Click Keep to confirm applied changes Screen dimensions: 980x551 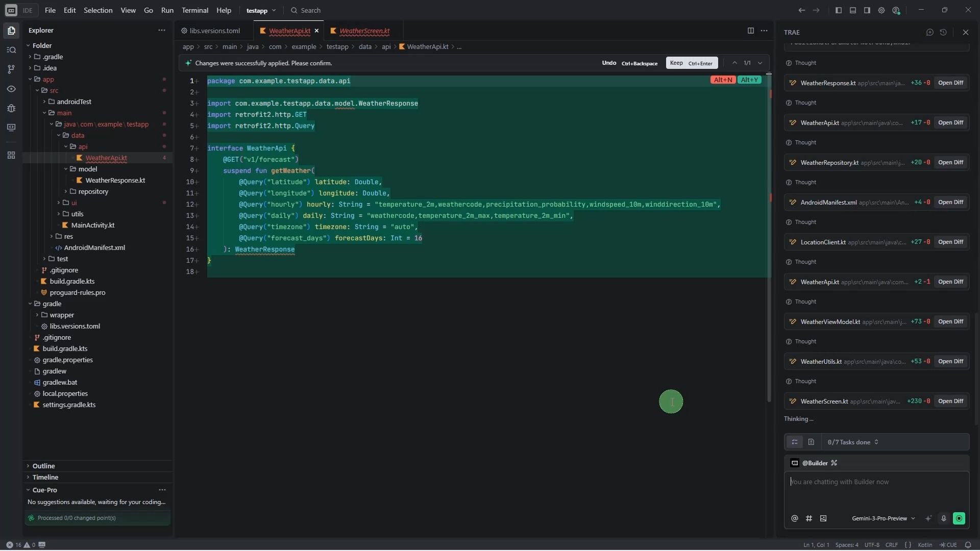[x=692, y=63]
